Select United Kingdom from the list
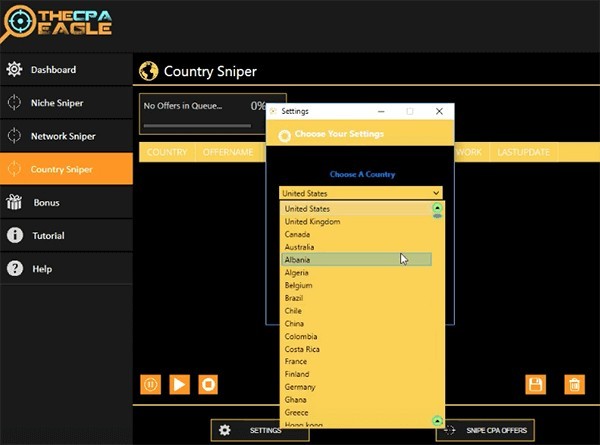Image resolution: width=600 pixels, height=445 pixels. coord(357,222)
